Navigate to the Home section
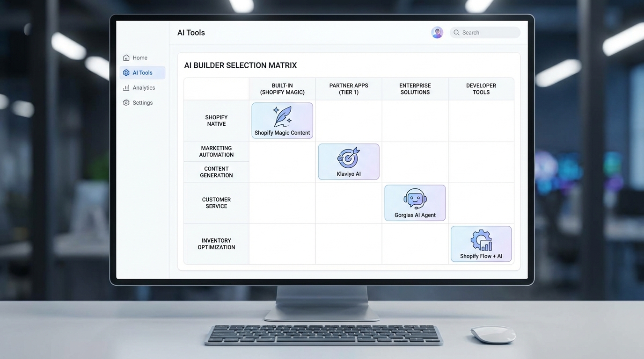Screen dimensions: 644x359 point(140,57)
